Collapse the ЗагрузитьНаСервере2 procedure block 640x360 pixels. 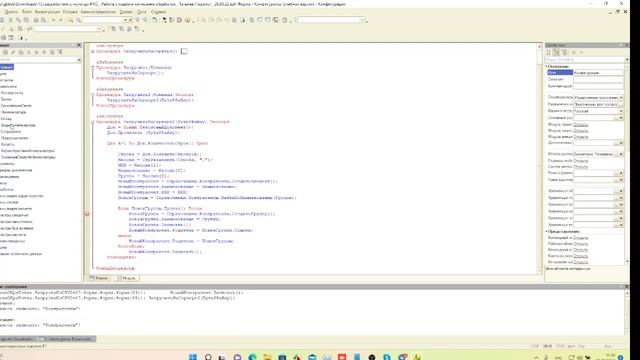pyautogui.click(x=93, y=122)
